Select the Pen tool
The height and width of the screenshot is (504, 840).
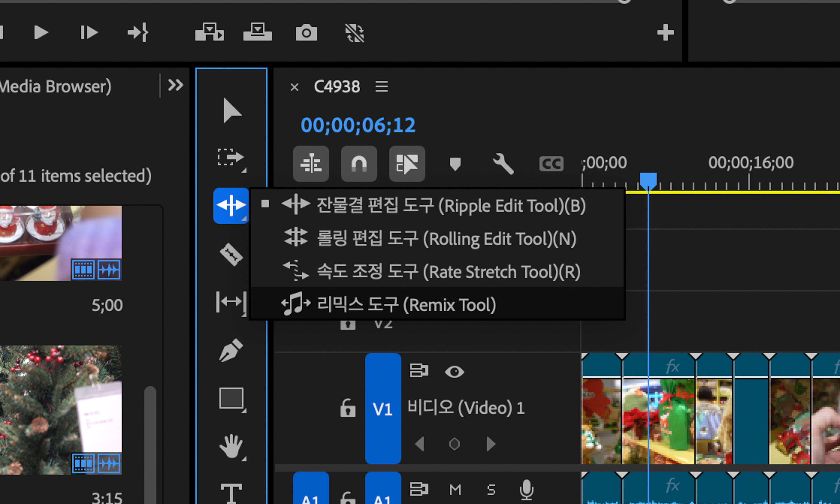231,350
